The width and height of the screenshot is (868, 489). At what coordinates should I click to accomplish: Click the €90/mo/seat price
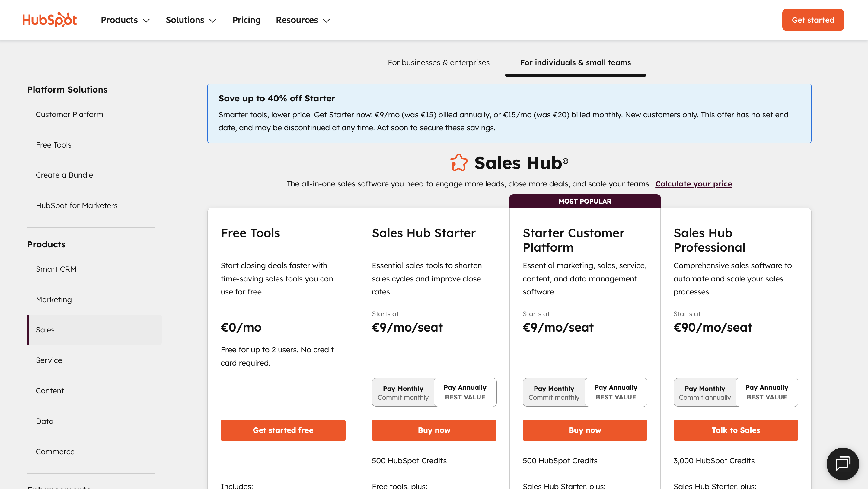[713, 327]
